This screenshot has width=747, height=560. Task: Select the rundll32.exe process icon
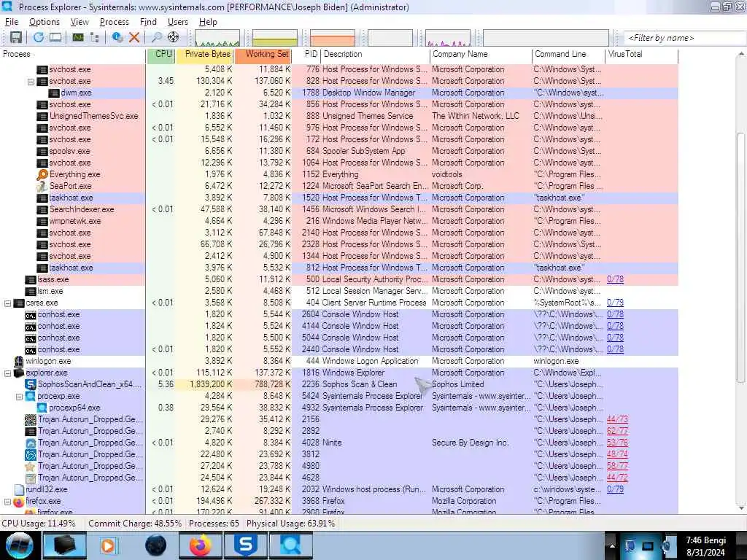coord(19,489)
